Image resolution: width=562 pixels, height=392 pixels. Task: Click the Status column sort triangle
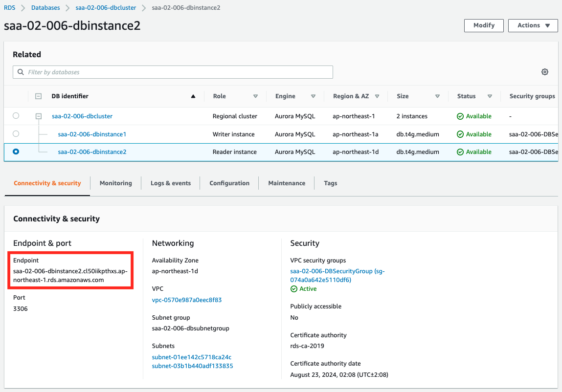(490, 96)
